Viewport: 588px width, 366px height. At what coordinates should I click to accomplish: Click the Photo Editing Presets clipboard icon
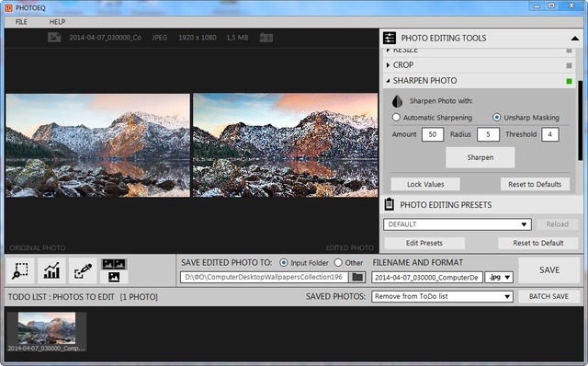390,204
